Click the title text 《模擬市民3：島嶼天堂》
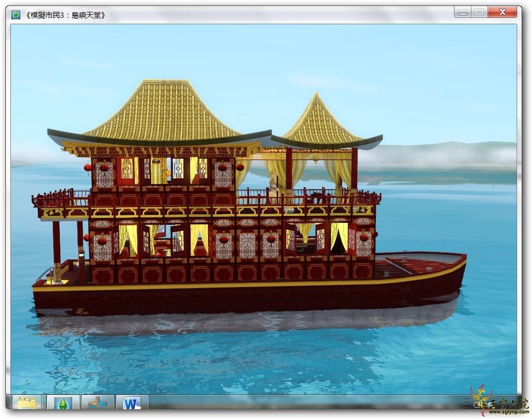 (x=66, y=15)
